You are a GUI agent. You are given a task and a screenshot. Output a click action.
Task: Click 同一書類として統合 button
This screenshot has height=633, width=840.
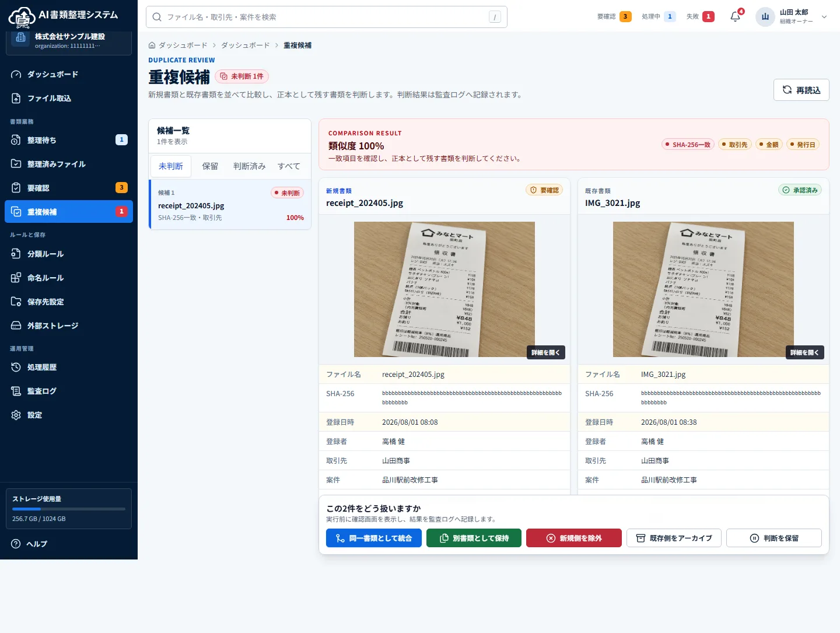373,538
